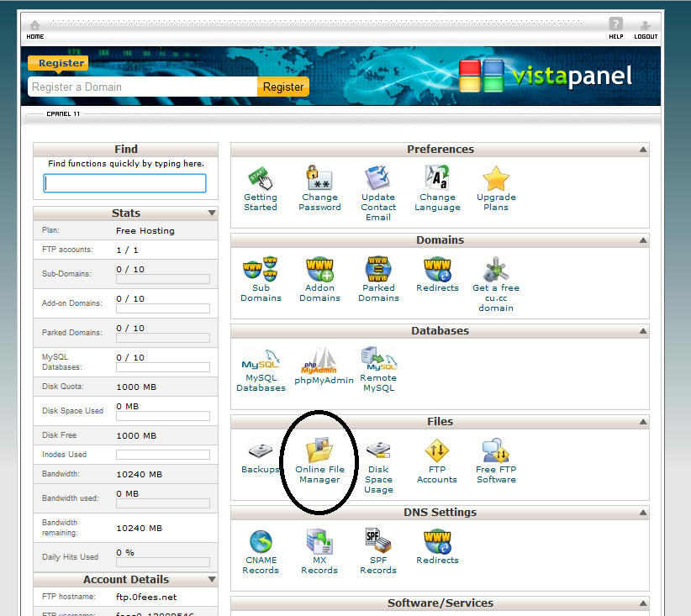
Task: Select the Disk Free 1000 MB value
Action: (x=136, y=436)
